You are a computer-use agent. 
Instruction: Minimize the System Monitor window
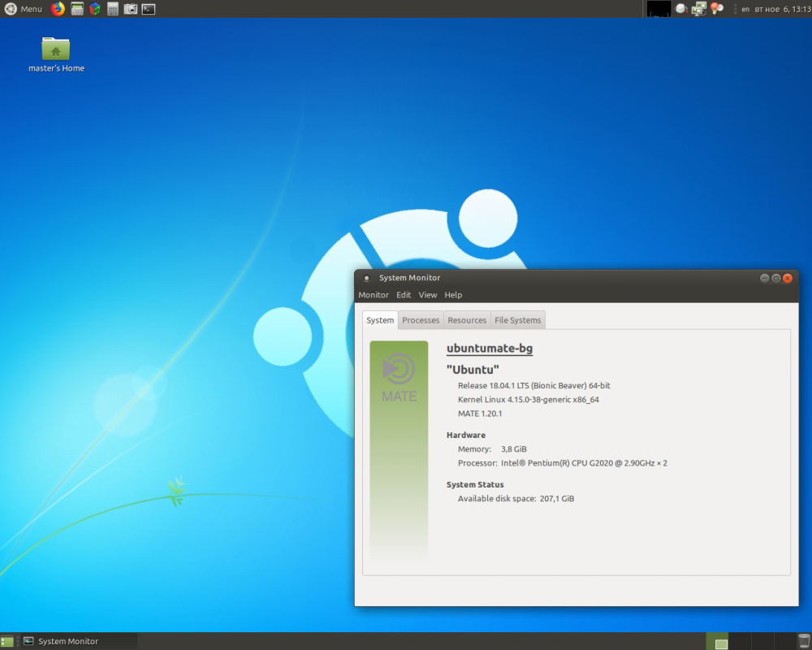click(x=764, y=279)
